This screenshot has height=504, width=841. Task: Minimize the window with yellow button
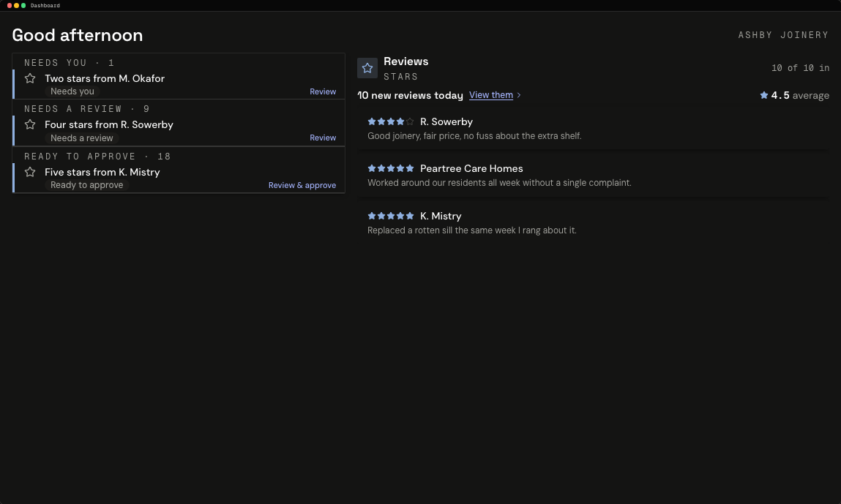click(x=16, y=5)
